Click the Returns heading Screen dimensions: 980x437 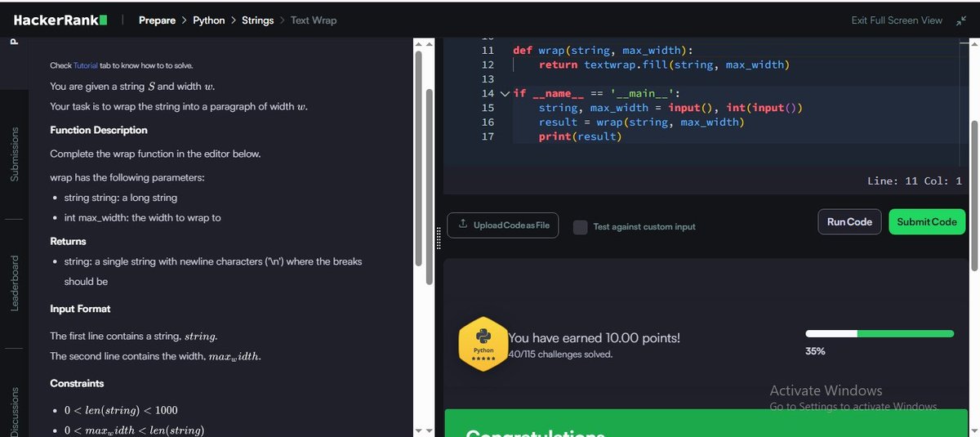68,241
